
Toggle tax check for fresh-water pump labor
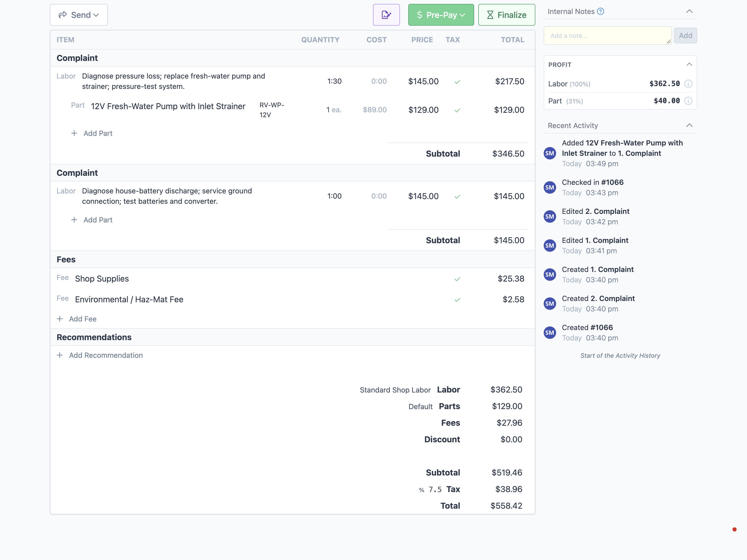tap(457, 82)
